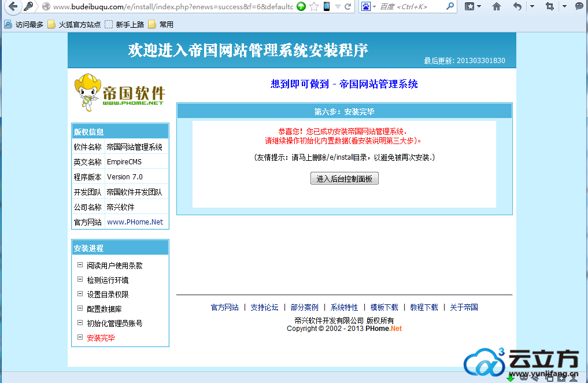Click the box icon beside 配置数据库

tap(80, 308)
